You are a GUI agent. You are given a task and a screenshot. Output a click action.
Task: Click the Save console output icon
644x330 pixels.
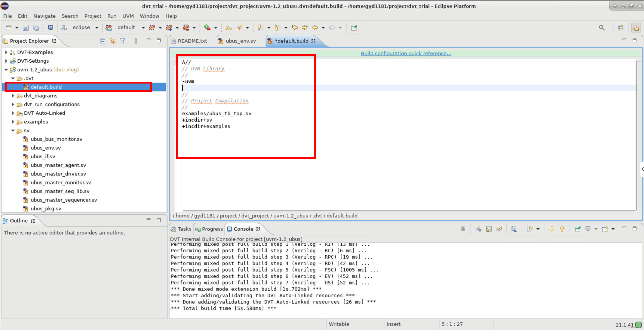[x=514, y=229]
